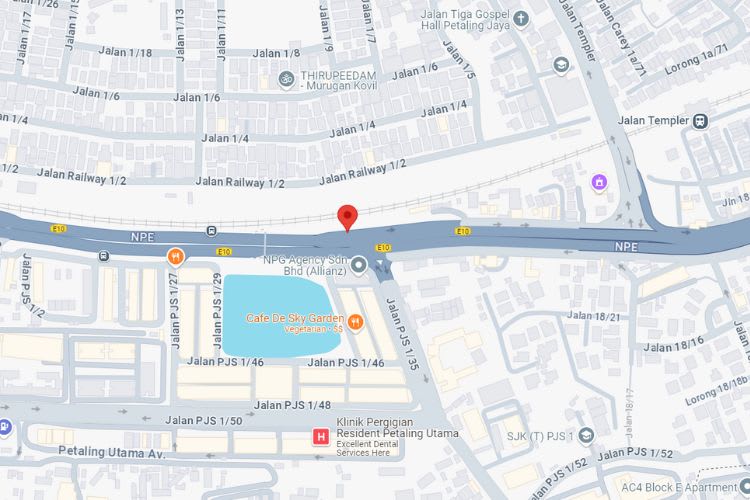
Task: Open the SJK (T) PJS 1 school icon
Action: 586,435
